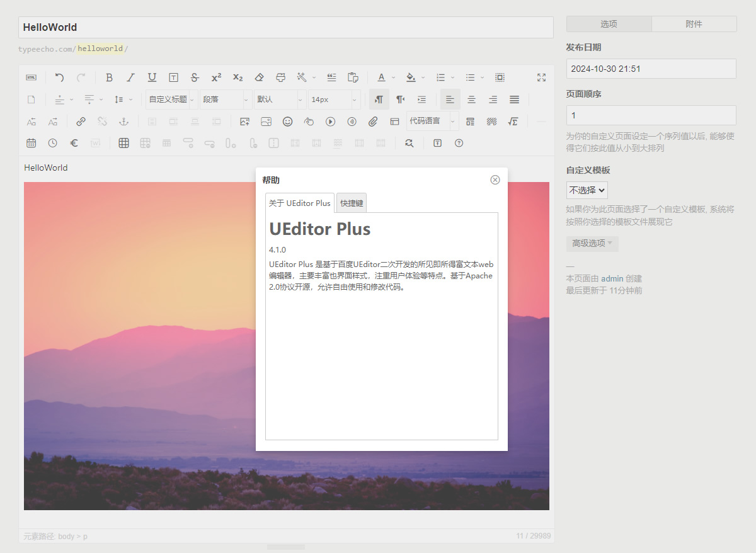The width and height of the screenshot is (756, 553).
Task: Insert the current time (clock icon)
Action: 52,143
